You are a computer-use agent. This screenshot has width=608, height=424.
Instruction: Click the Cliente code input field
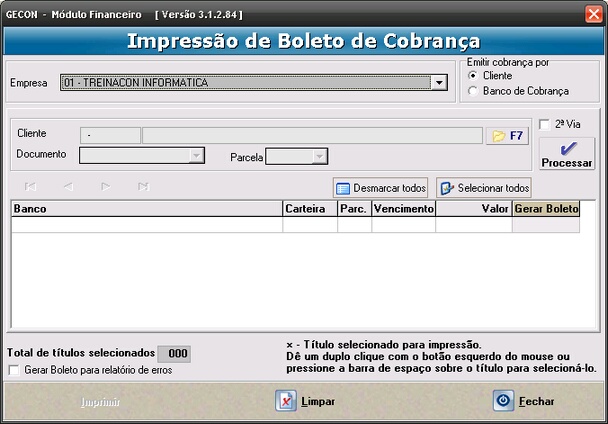pyautogui.click(x=111, y=135)
